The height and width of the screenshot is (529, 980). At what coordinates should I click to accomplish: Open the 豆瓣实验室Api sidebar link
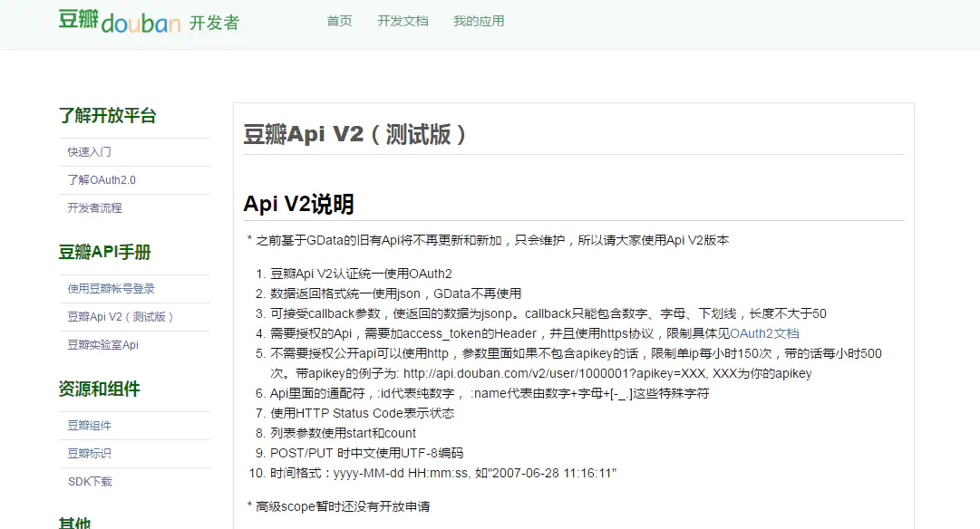click(103, 345)
